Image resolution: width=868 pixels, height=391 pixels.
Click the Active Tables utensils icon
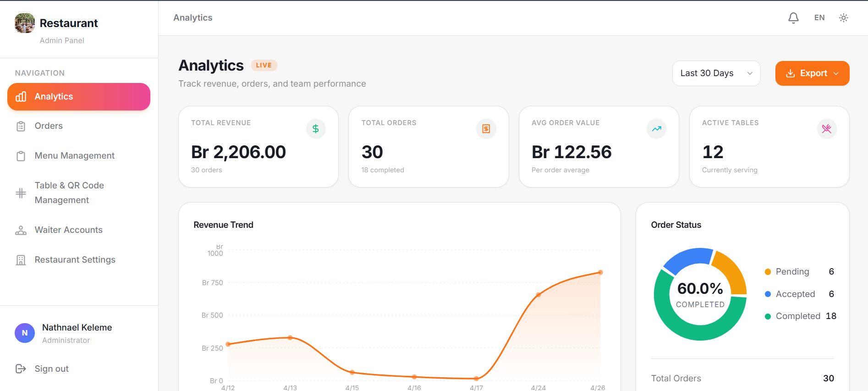coord(827,129)
